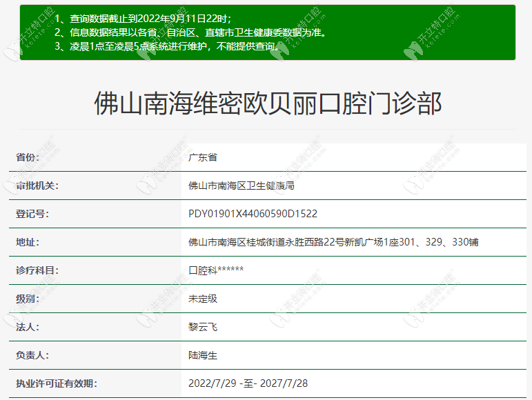The width and height of the screenshot is (532, 400).
Task: Click the 省份 label
Action: pyautogui.click(x=28, y=157)
